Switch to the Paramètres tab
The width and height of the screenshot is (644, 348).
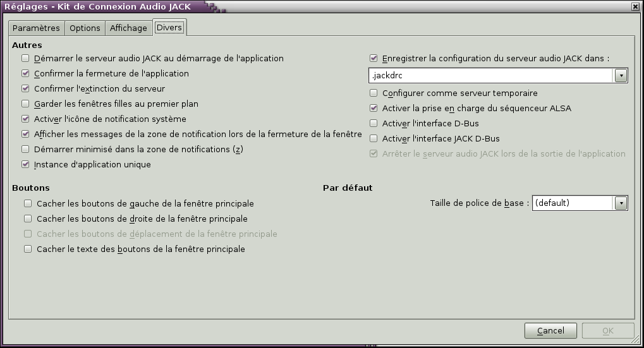pyautogui.click(x=36, y=28)
